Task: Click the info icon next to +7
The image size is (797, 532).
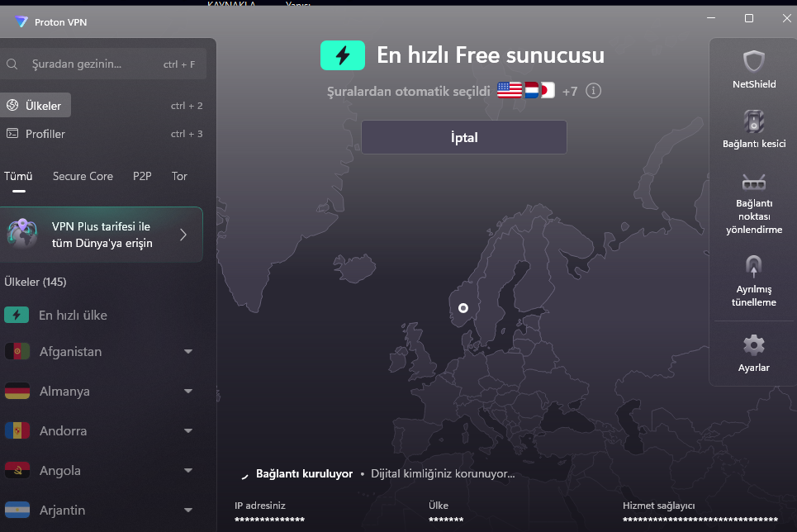Action: pos(593,91)
